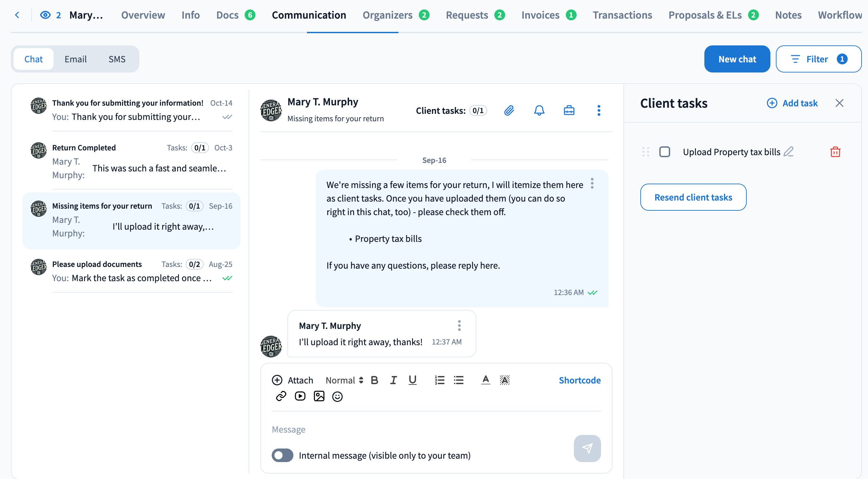Click the paperclip attachments icon in chat header
The width and height of the screenshot is (868, 479).
509,110
